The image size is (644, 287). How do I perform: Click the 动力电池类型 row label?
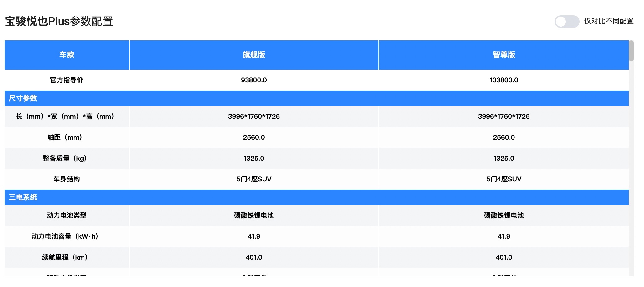pos(67,215)
